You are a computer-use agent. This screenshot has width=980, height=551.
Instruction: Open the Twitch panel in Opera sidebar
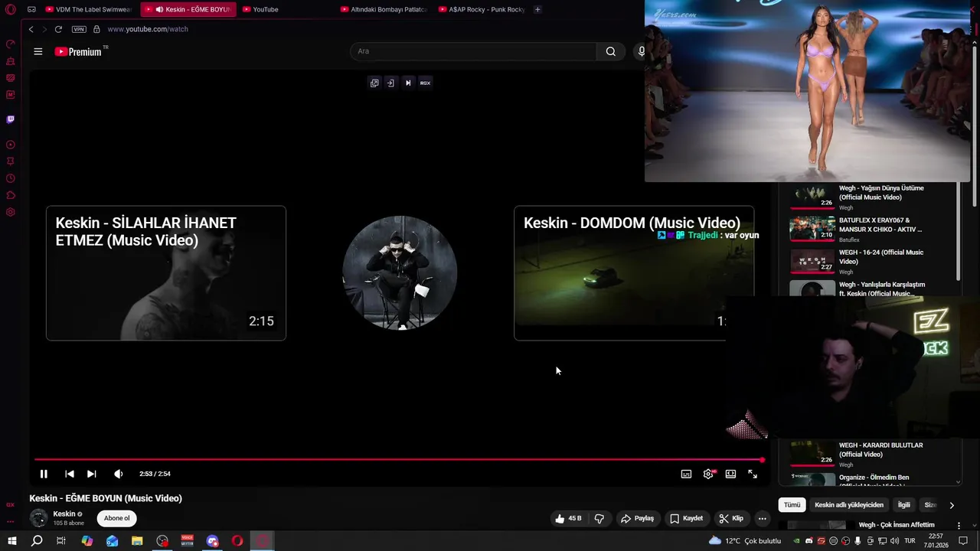[x=10, y=119]
